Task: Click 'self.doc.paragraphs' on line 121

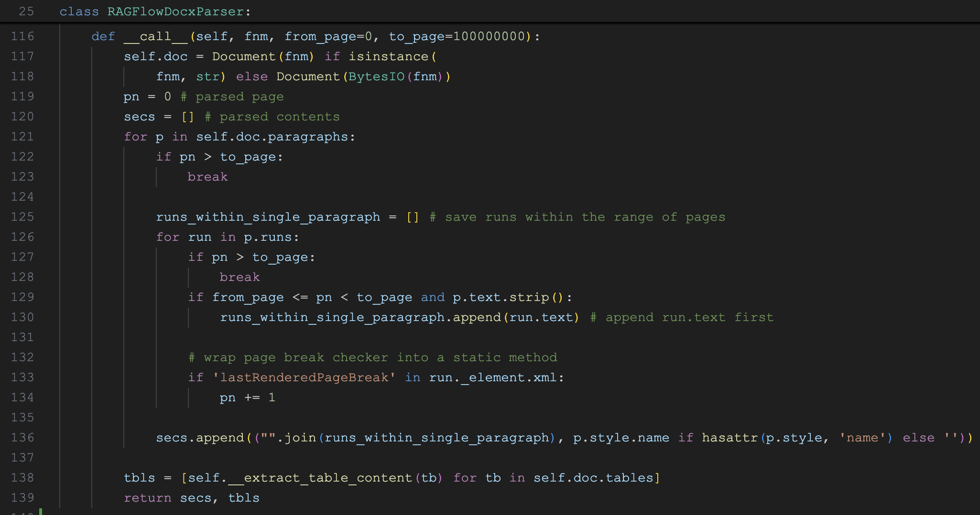Action: click(x=272, y=137)
